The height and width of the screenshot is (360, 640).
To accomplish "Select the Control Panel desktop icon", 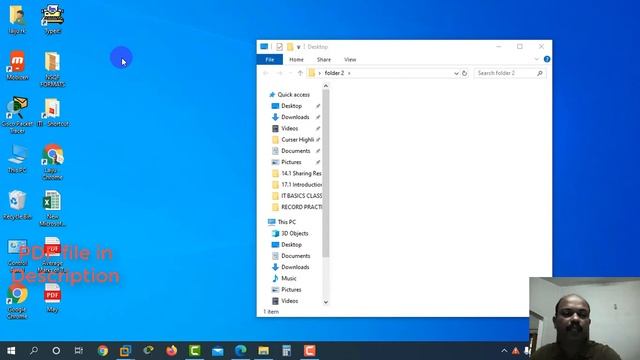I will pos(17,256).
